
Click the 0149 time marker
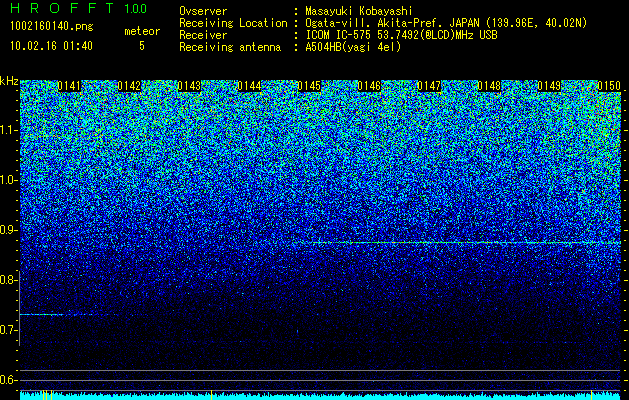pyautogui.click(x=549, y=86)
